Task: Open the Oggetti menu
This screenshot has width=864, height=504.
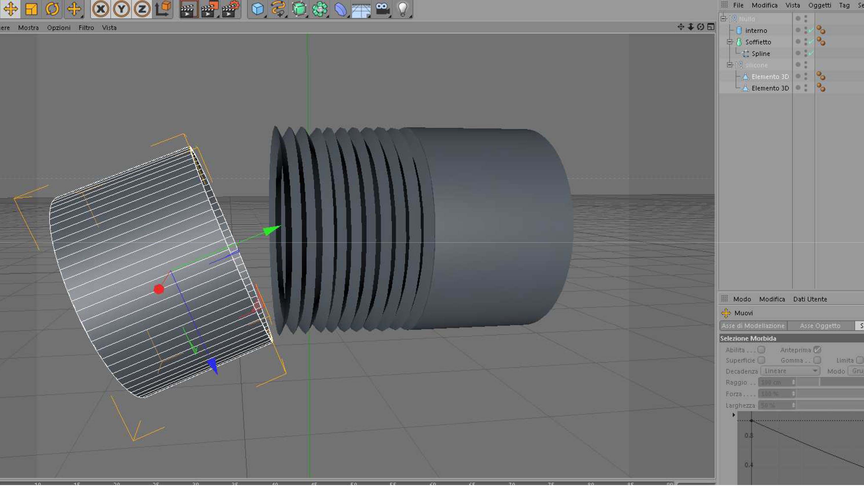Action: (819, 5)
